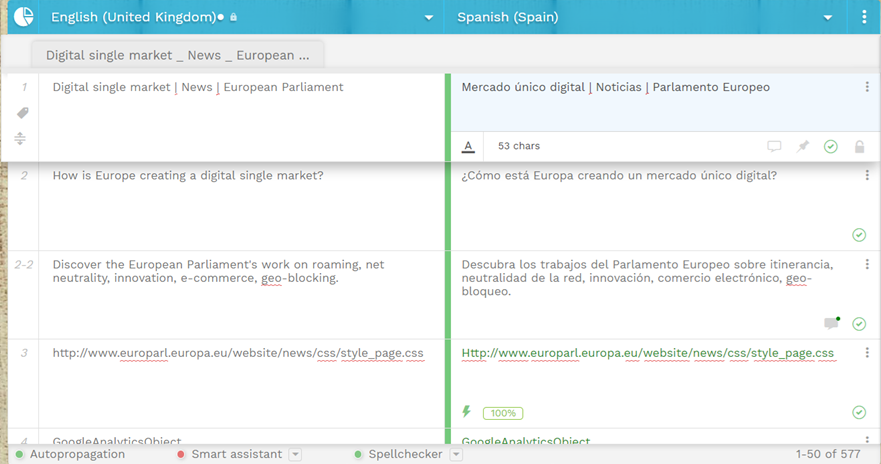Expand the English (United Kingdom) language dropdown
881x464 pixels.
429,17
